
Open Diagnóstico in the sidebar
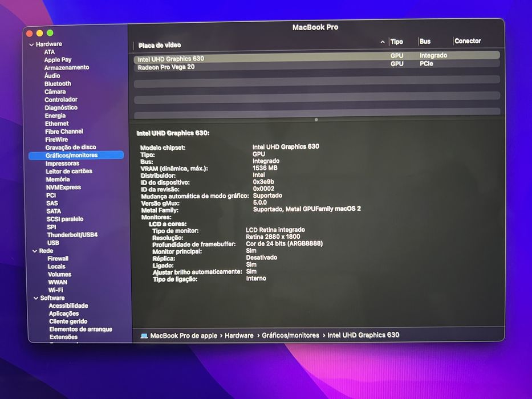[x=61, y=108]
